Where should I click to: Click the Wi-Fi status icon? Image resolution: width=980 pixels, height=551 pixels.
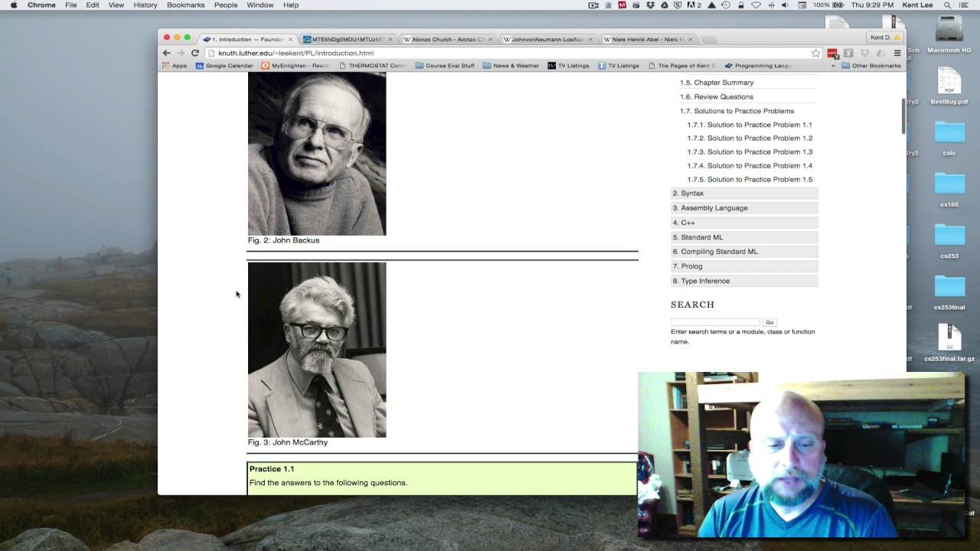[756, 5]
